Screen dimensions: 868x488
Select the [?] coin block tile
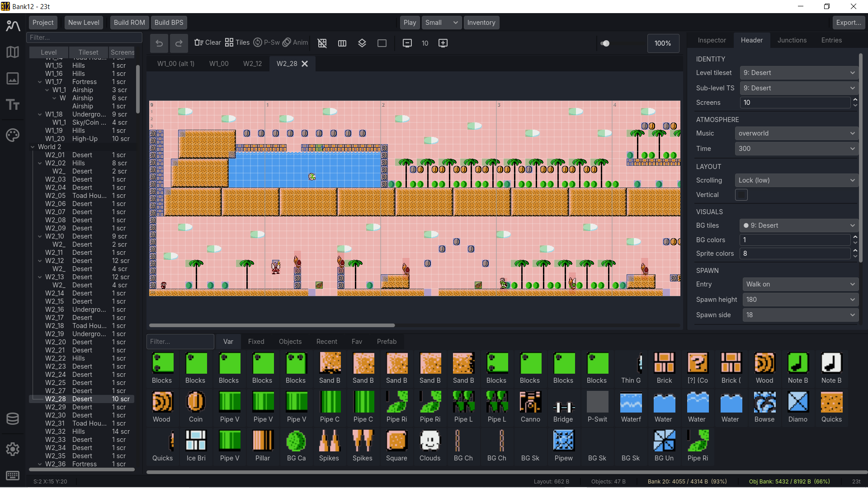click(x=698, y=368)
